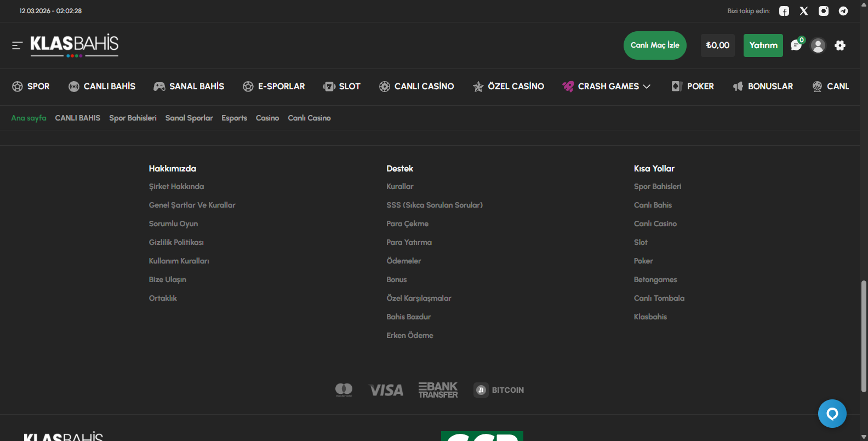Go to the Poker navigation item
The height and width of the screenshot is (441, 868).
coord(693,87)
